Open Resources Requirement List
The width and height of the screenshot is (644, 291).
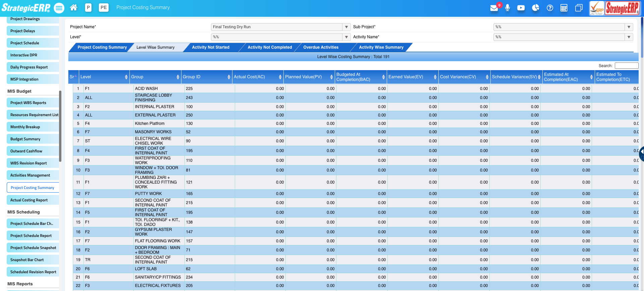pyautogui.click(x=33, y=115)
